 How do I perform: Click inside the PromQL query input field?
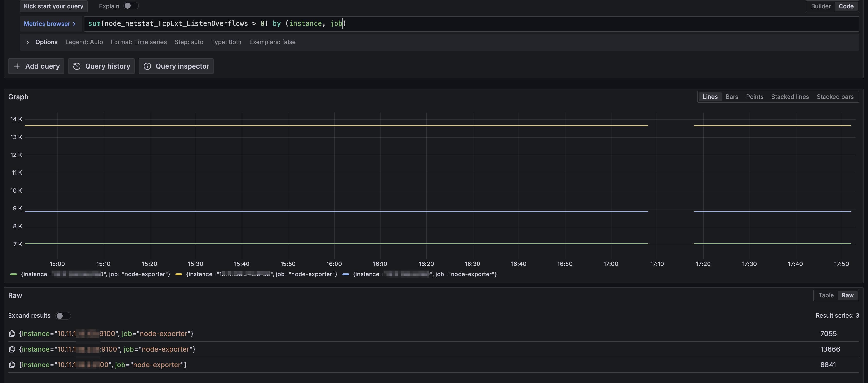point(471,24)
